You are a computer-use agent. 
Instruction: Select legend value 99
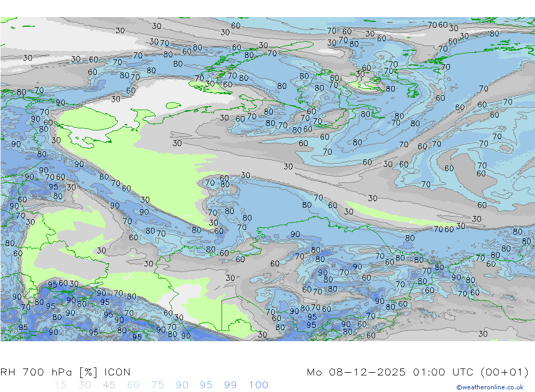[x=230, y=385]
